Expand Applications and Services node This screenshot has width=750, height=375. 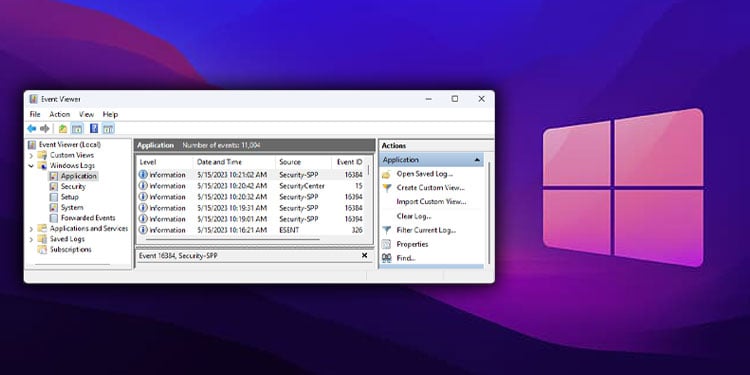click(x=32, y=229)
